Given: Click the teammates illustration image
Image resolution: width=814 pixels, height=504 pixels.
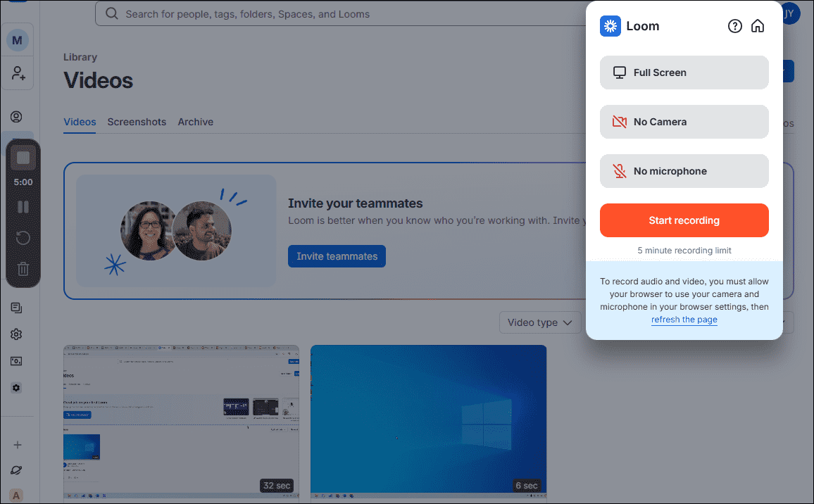Looking at the screenshot, I should [176, 231].
